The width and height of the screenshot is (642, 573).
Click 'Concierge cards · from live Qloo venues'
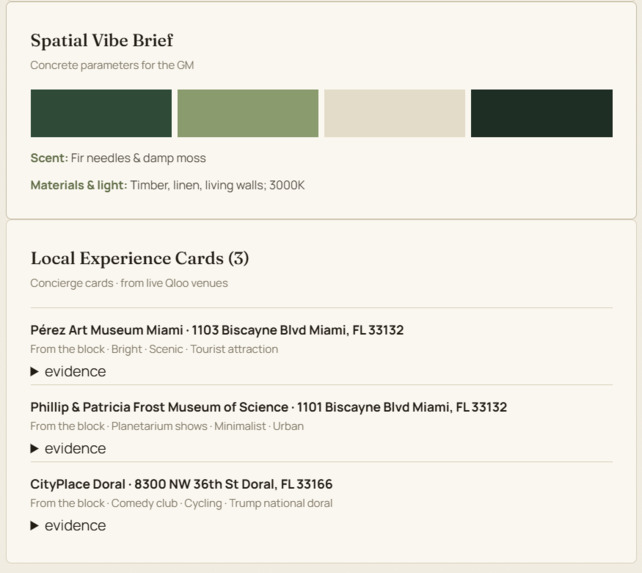click(129, 283)
